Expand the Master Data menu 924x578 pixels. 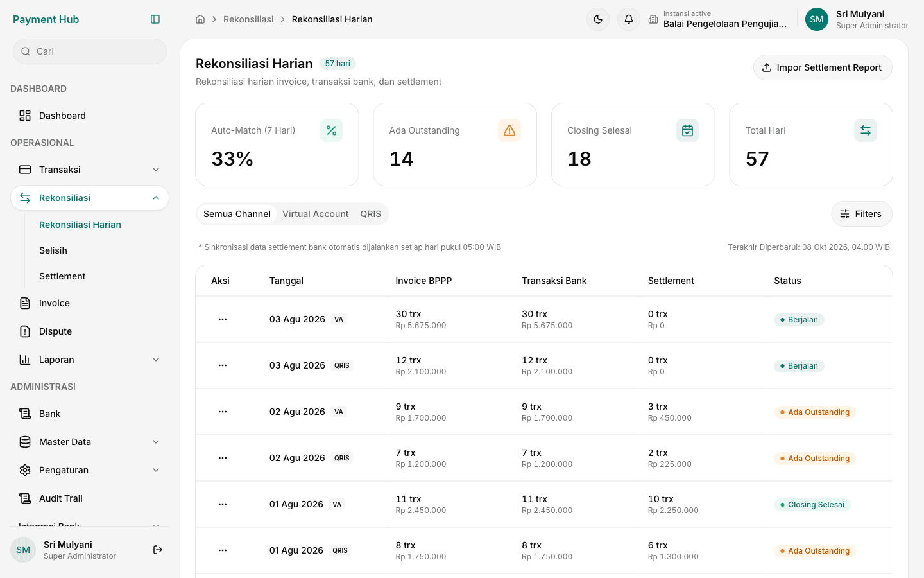(90, 442)
